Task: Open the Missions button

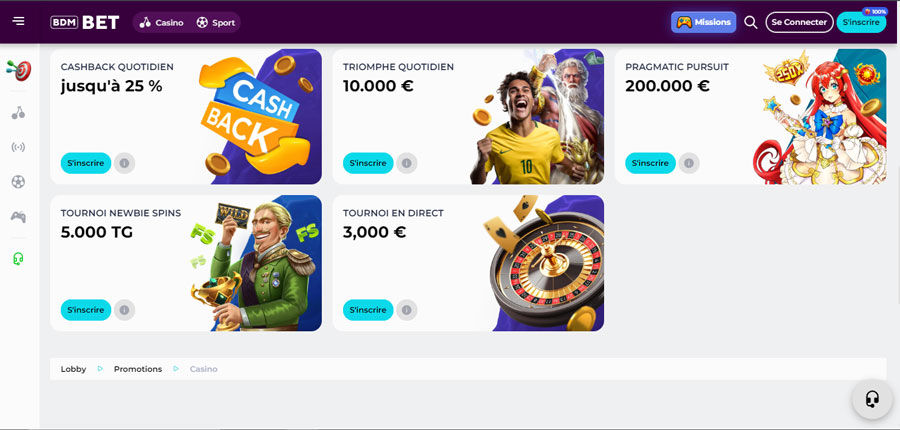Action: [704, 22]
